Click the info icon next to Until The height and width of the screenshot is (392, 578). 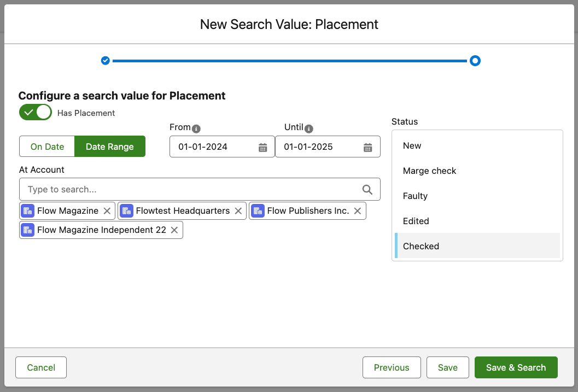click(309, 128)
